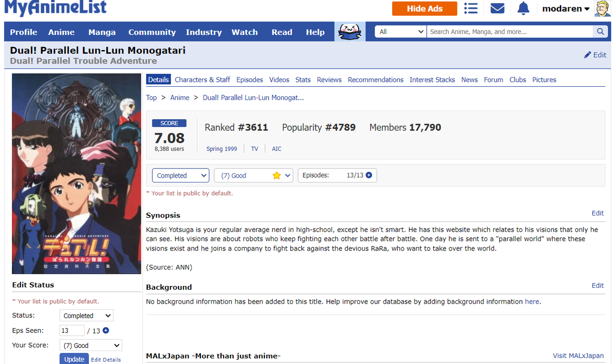Click the Spring 1999 season link
The height and width of the screenshot is (364, 613).
pyautogui.click(x=222, y=149)
